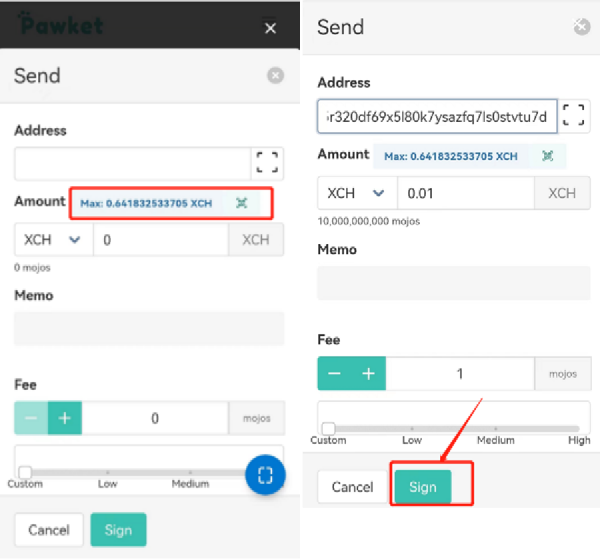Click green max icon in right Max amount badge
This screenshot has width=600, height=559.
click(547, 156)
